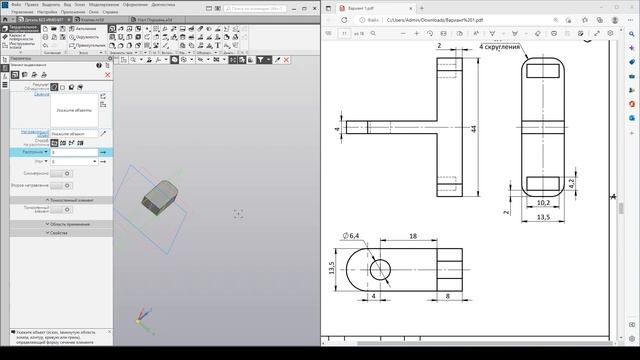Open Edge sidebar search icon
Image resolution: width=640 pixels, height=360 pixels.
[x=632, y=34]
